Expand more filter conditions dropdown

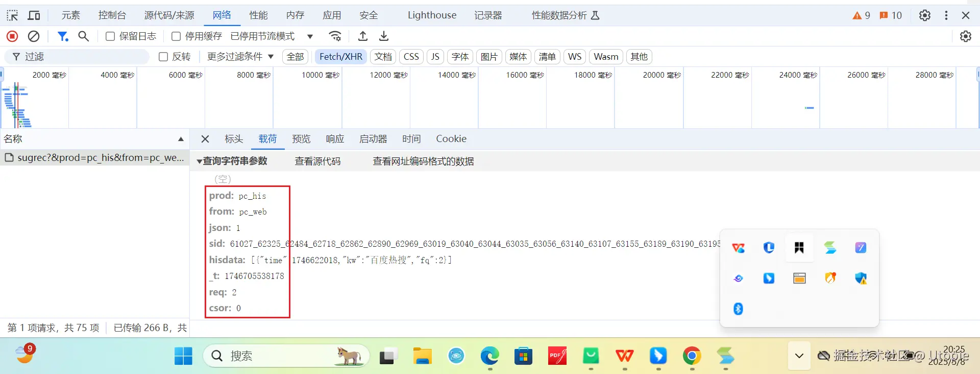coord(240,57)
